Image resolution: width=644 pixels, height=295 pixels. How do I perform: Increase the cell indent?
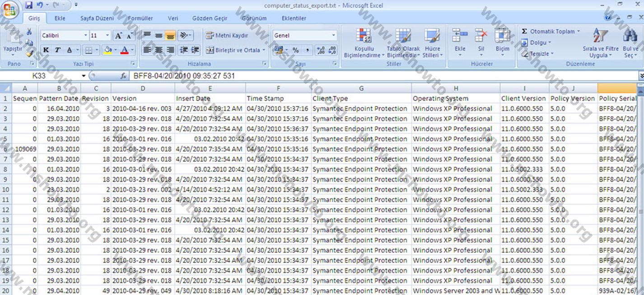point(195,50)
